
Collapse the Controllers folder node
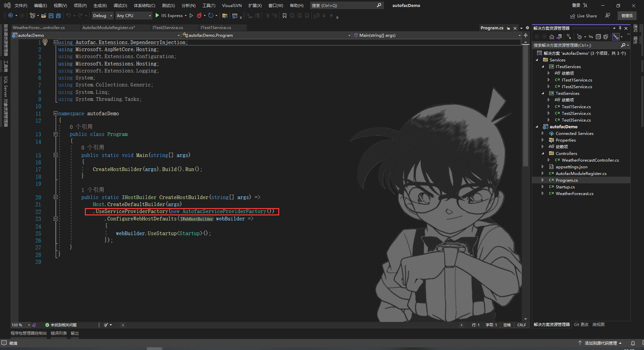pyautogui.click(x=543, y=154)
